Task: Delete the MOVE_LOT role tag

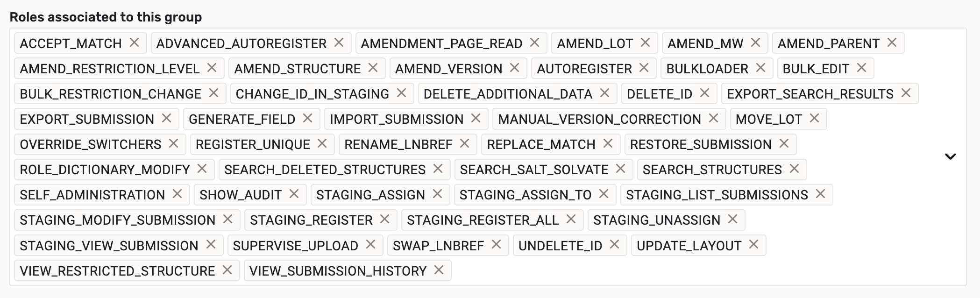Action: [x=814, y=119]
